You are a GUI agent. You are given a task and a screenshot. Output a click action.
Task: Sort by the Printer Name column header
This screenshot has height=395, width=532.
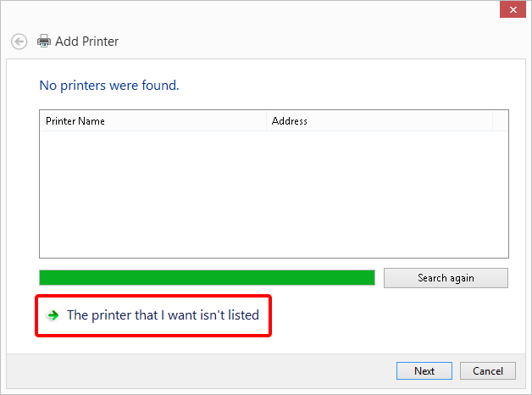(152, 121)
